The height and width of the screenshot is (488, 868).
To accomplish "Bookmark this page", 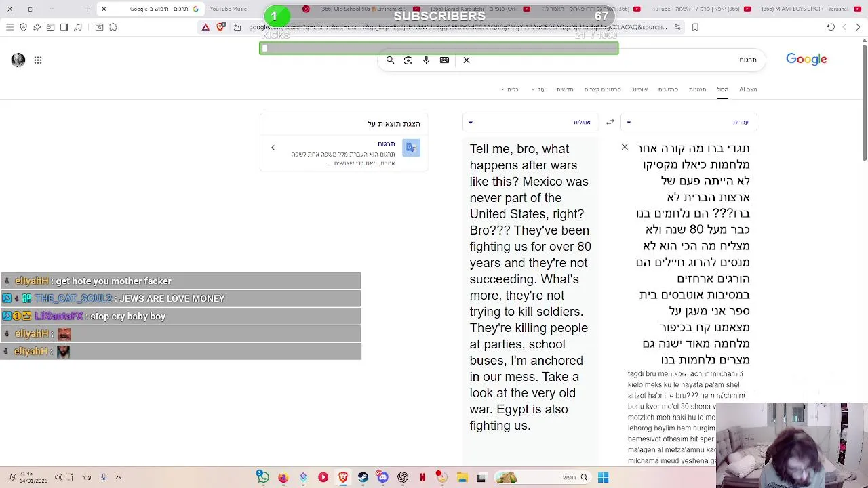I will (x=695, y=27).
